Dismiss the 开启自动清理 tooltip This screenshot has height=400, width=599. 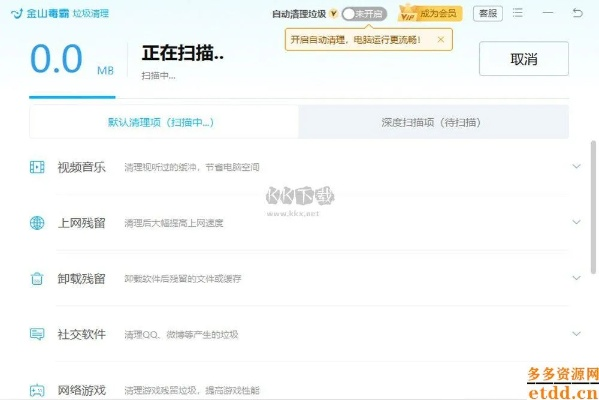(x=441, y=39)
